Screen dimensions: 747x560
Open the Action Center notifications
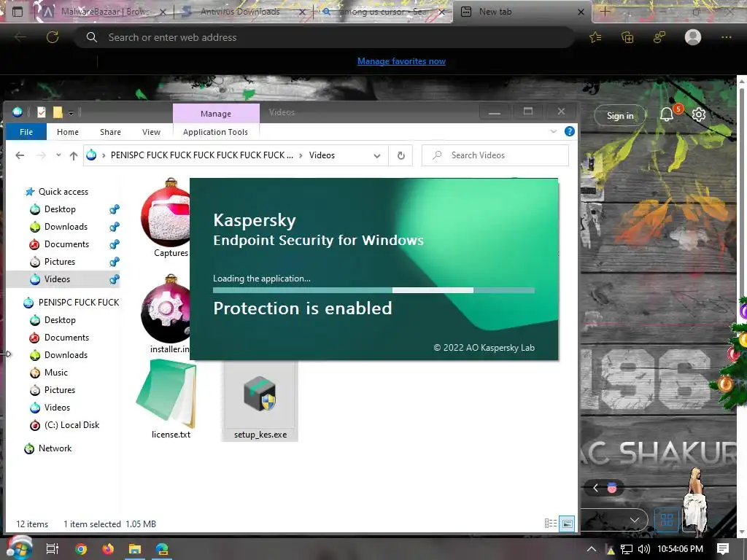click(723, 549)
